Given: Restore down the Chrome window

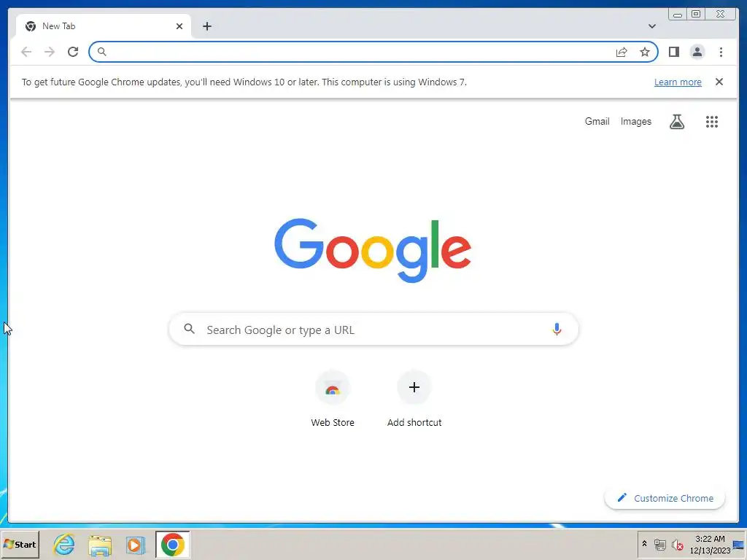Looking at the screenshot, I should (x=695, y=15).
